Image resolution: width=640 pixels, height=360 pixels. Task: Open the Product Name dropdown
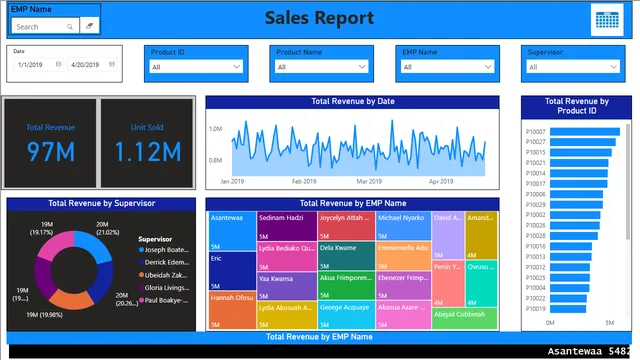click(322, 67)
